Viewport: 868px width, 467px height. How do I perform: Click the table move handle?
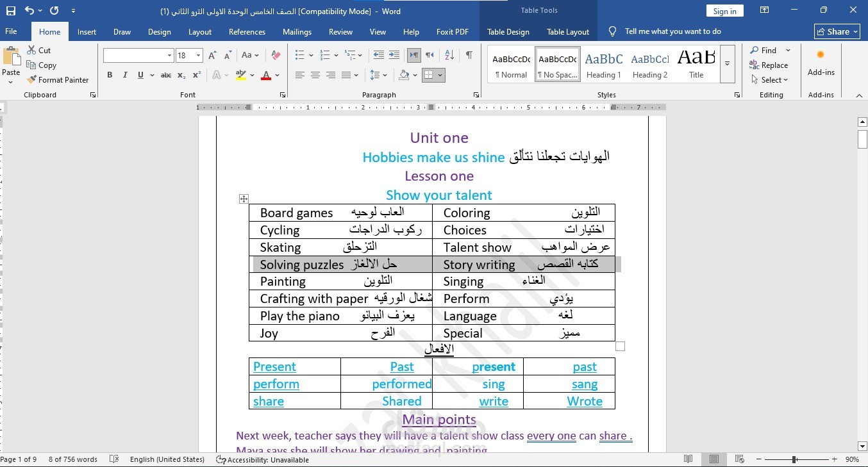(x=244, y=199)
